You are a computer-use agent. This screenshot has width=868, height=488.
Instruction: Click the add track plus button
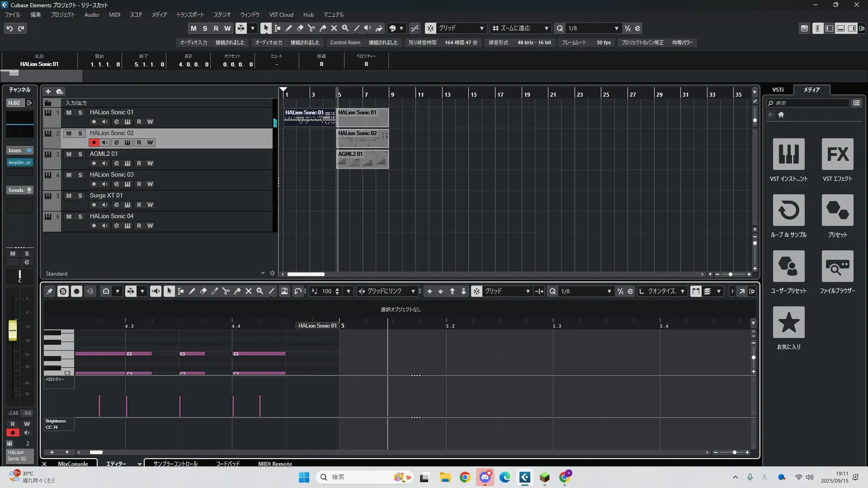pyautogui.click(x=48, y=91)
